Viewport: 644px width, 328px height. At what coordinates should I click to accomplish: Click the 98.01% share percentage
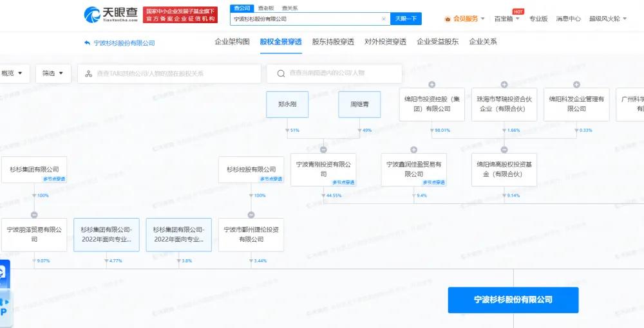[x=442, y=131]
